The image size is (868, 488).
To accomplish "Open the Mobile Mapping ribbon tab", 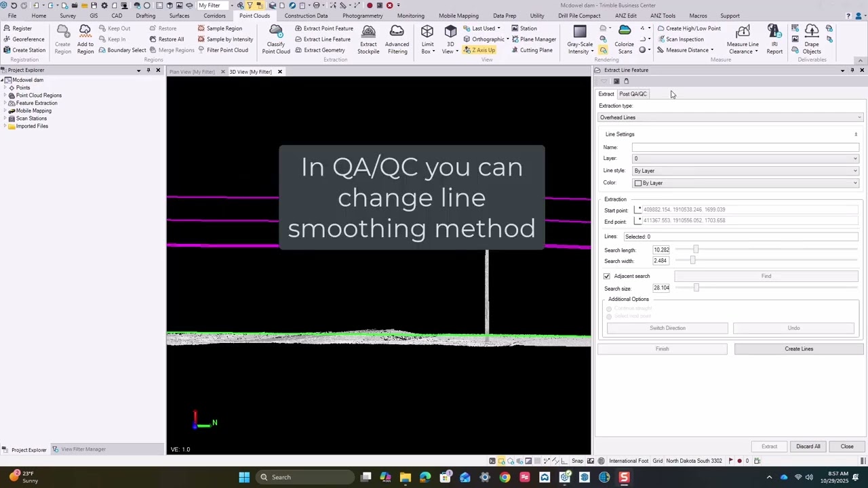I will click(x=458, y=16).
